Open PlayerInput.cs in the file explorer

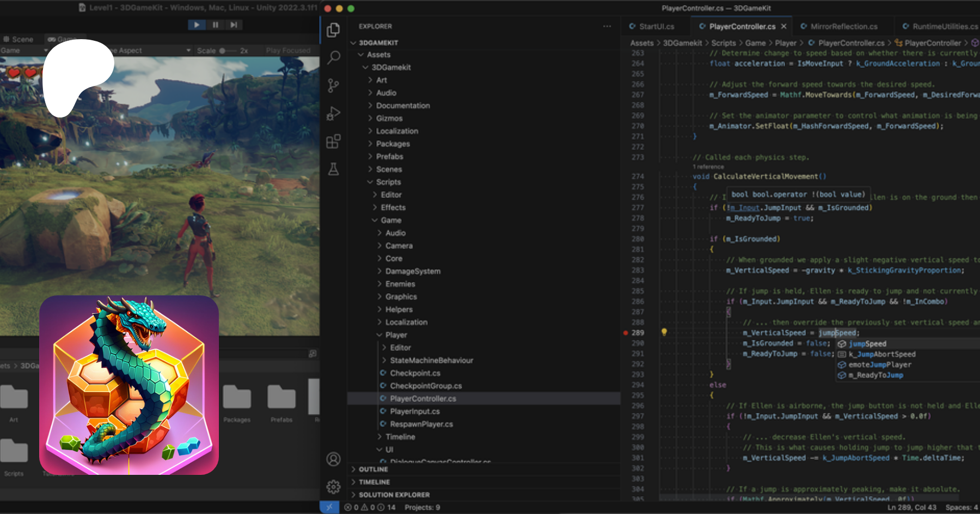414,411
